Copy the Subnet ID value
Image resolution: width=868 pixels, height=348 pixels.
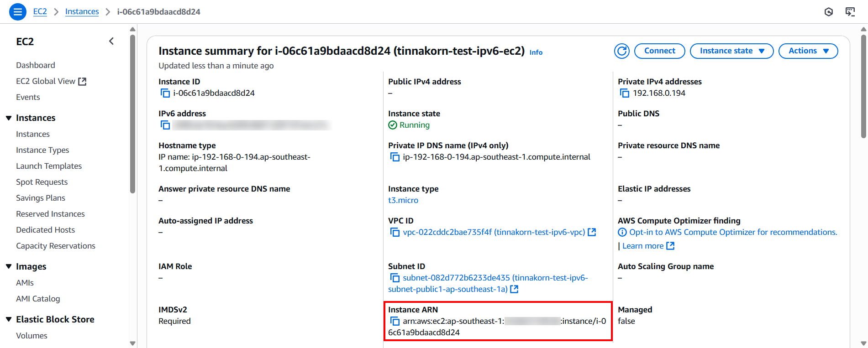click(395, 278)
